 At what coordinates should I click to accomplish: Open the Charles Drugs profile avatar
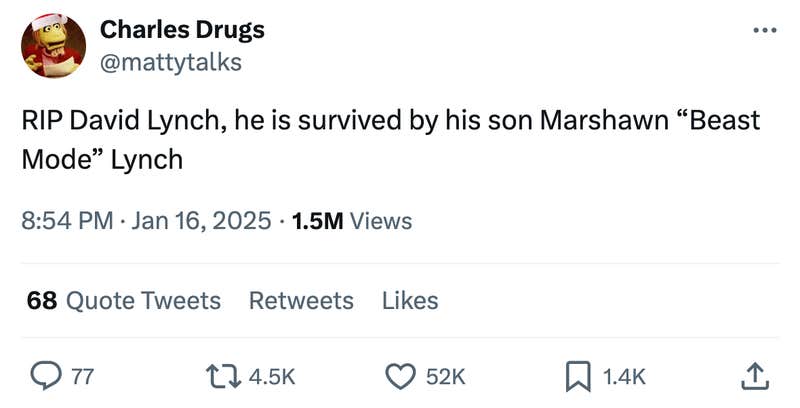pos(54,46)
